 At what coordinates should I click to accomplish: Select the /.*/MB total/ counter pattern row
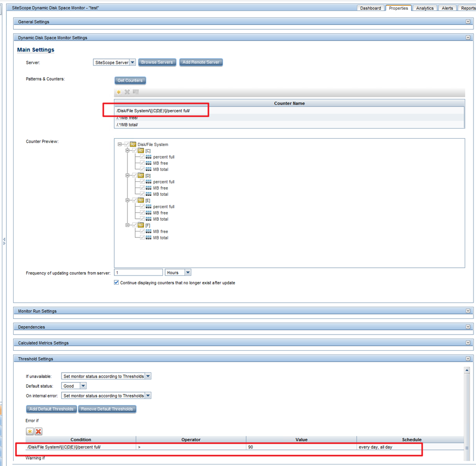[290, 125]
